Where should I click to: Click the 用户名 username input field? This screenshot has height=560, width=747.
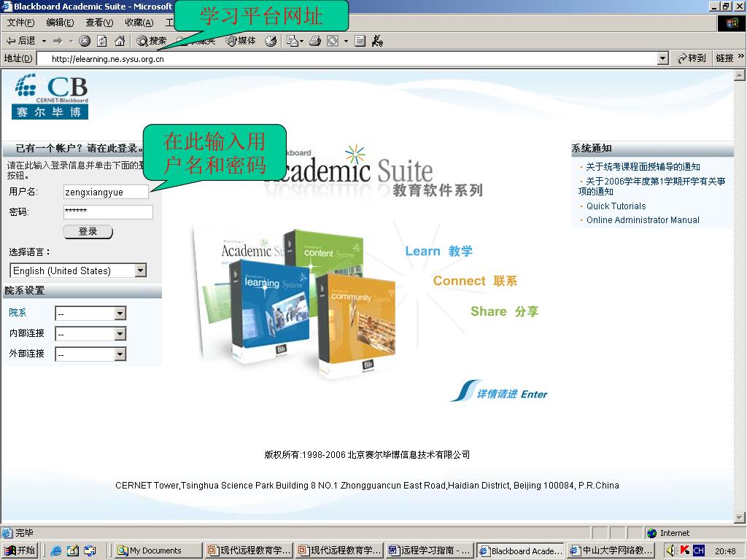click(x=107, y=192)
